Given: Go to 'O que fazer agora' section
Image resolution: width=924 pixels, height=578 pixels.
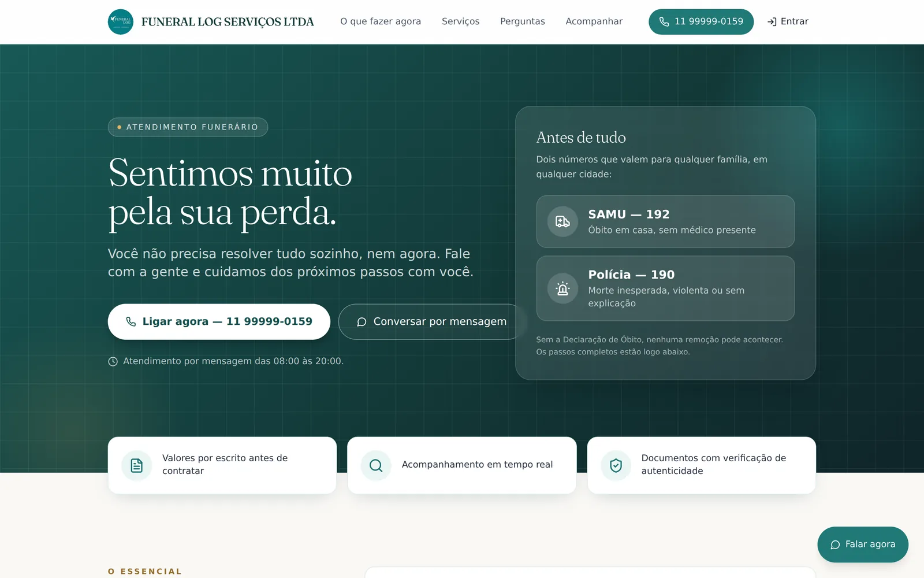Looking at the screenshot, I should tap(381, 21).
